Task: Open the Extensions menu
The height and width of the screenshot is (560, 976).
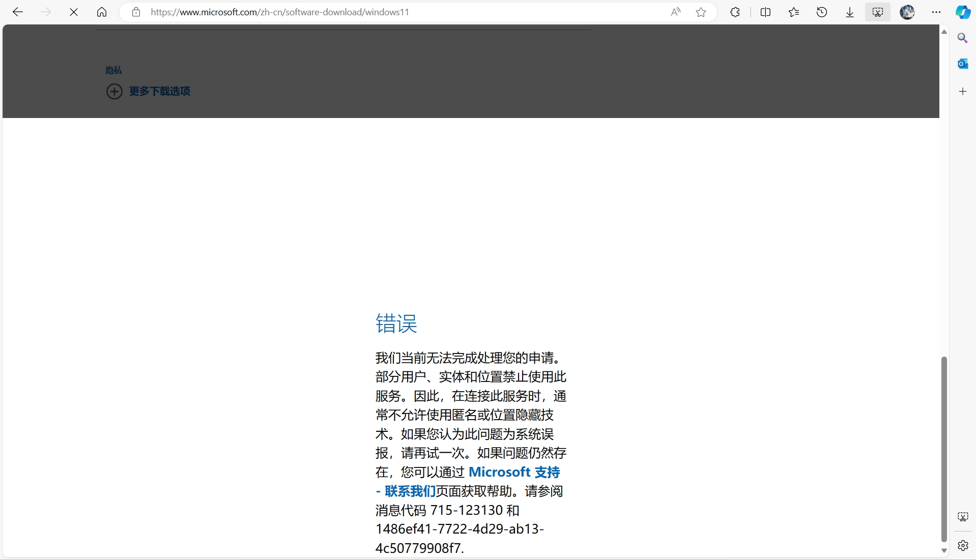Action: [x=735, y=12]
